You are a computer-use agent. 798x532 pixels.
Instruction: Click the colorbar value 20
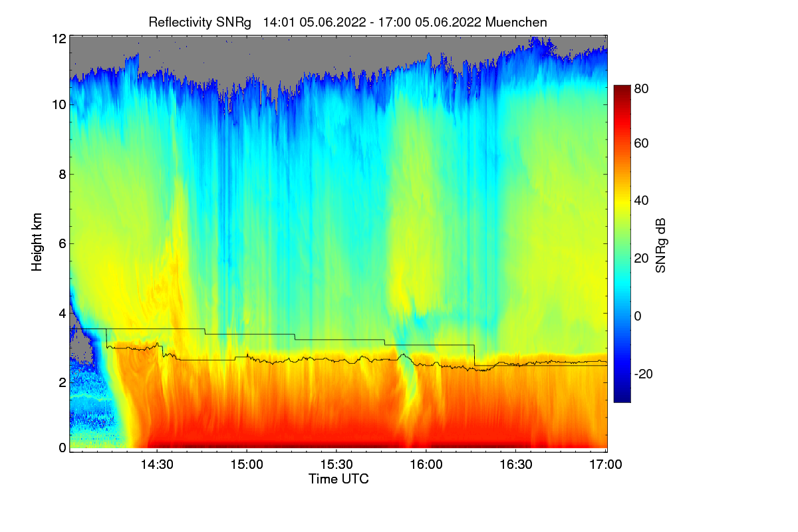641,258
